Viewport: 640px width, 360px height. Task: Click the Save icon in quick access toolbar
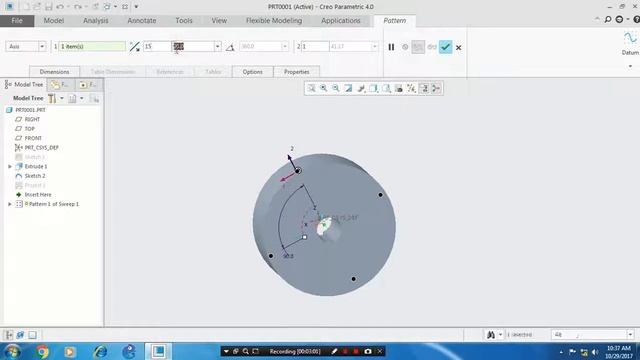pyautogui.click(x=49, y=7)
